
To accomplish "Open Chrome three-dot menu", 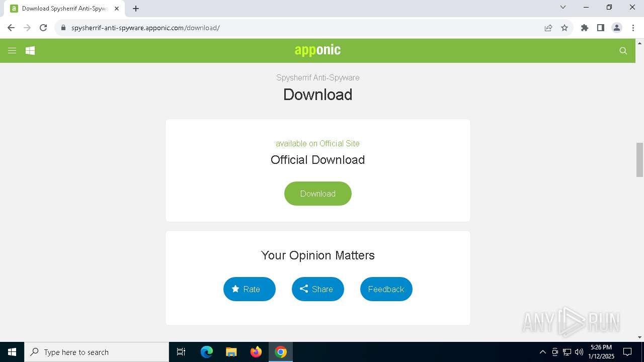I will coord(633,28).
